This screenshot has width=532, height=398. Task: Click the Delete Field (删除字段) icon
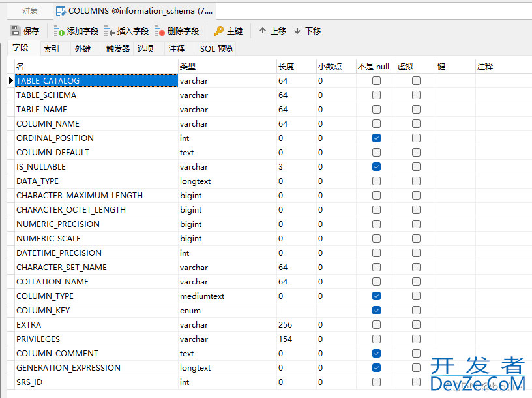(x=160, y=31)
